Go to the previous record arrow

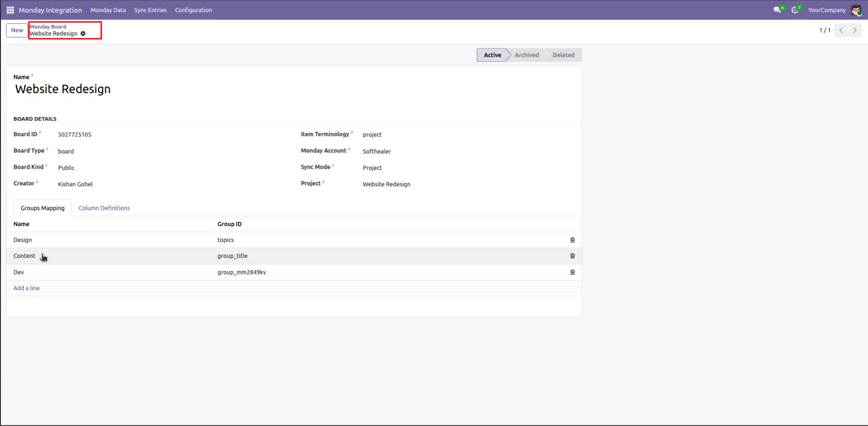[841, 30]
